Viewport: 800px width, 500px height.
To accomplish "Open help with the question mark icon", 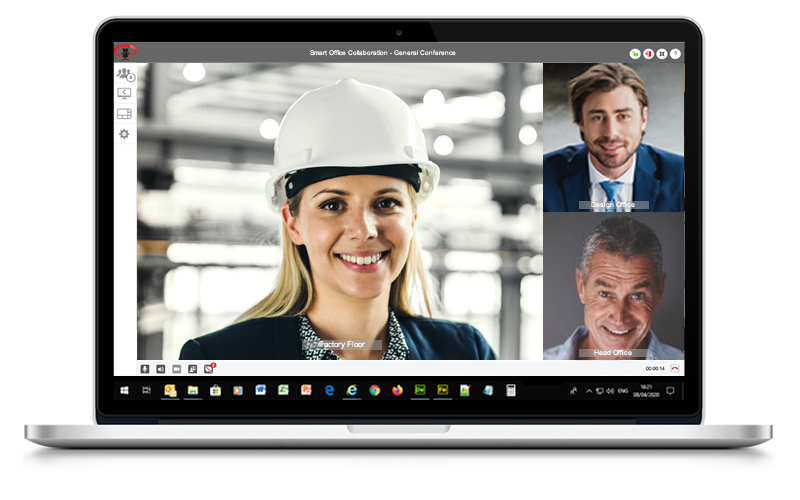I will [x=675, y=53].
